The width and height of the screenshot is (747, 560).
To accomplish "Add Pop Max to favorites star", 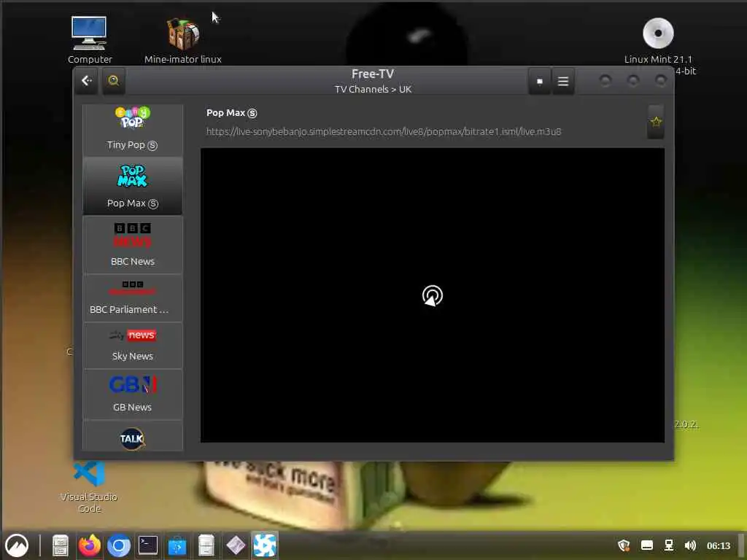I will [x=656, y=122].
